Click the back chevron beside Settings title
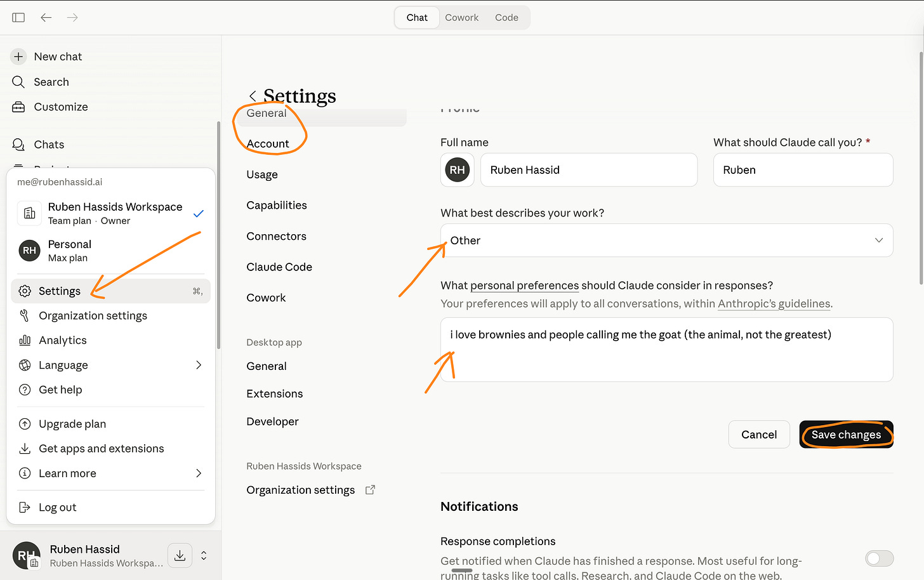 [253, 96]
